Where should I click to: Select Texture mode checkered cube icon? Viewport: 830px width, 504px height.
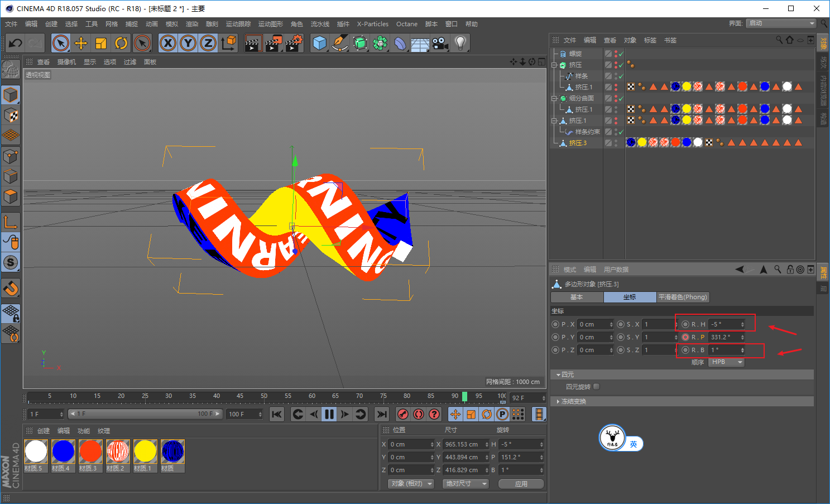pos(11,115)
